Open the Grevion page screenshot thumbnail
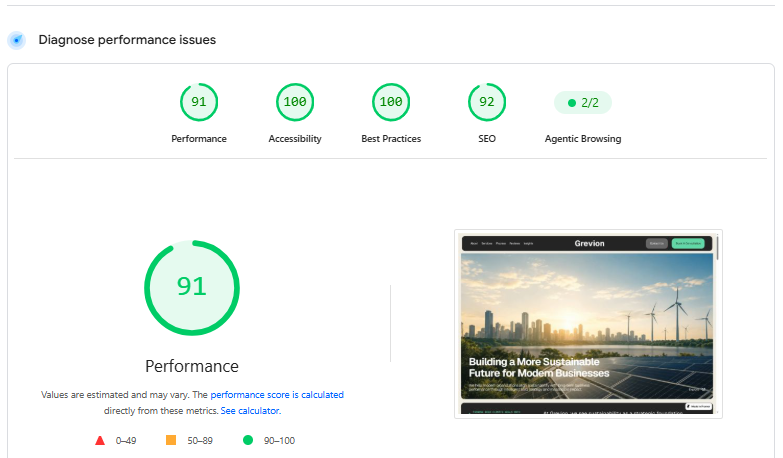The height and width of the screenshot is (458, 783). [x=588, y=324]
